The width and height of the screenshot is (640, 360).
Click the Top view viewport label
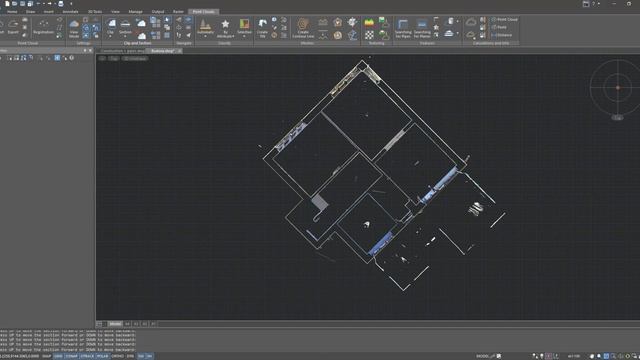pyautogui.click(x=114, y=58)
